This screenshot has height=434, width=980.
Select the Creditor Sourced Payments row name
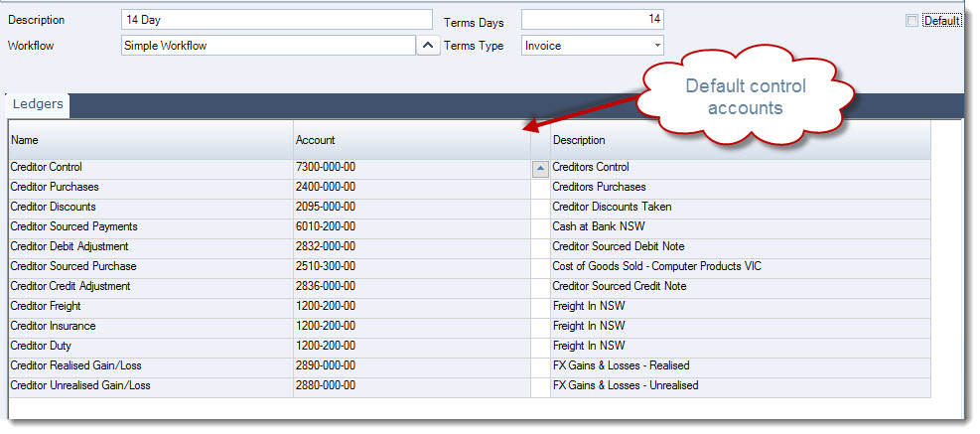[x=73, y=226]
